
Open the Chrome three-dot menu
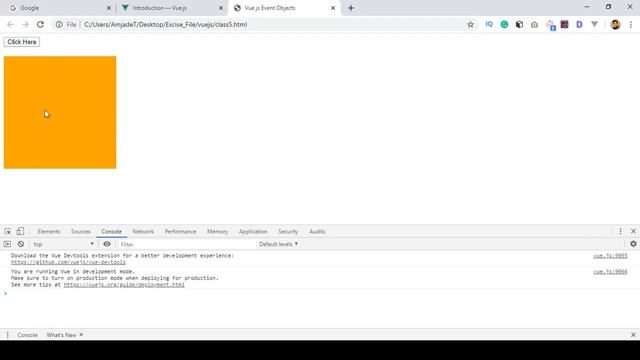pos(631,24)
